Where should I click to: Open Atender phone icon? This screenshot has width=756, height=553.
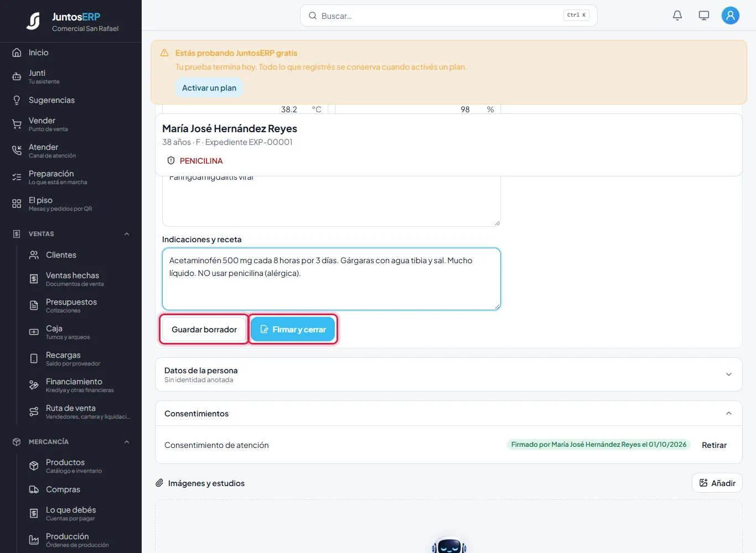click(17, 151)
